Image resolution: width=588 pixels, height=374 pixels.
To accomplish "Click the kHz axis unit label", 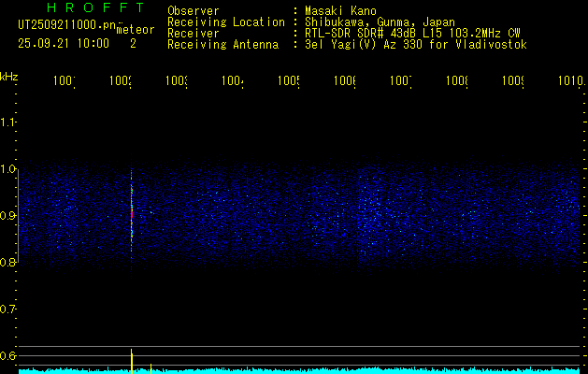I will tap(8, 77).
